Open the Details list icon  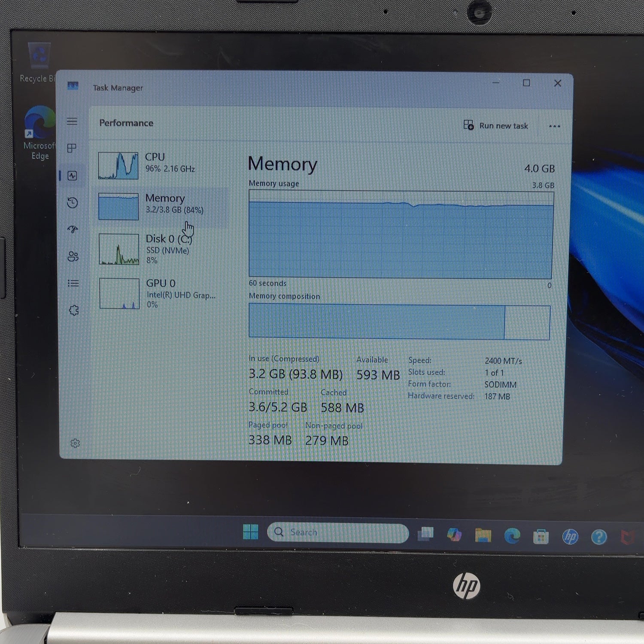pyautogui.click(x=73, y=283)
